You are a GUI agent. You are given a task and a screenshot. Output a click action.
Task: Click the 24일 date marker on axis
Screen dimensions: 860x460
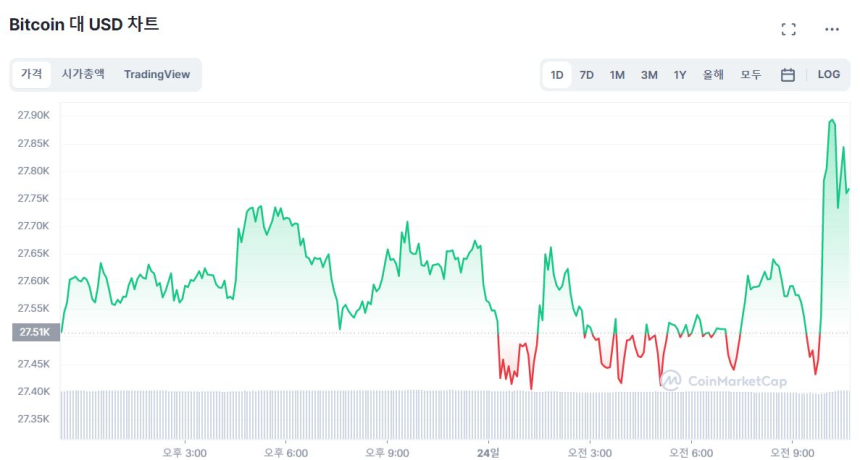489,453
